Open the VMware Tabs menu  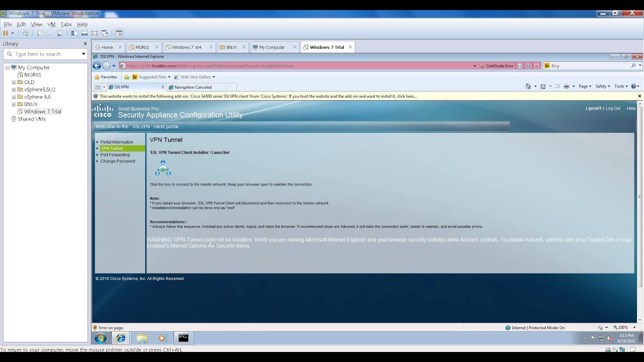click(x=66, y=24)
